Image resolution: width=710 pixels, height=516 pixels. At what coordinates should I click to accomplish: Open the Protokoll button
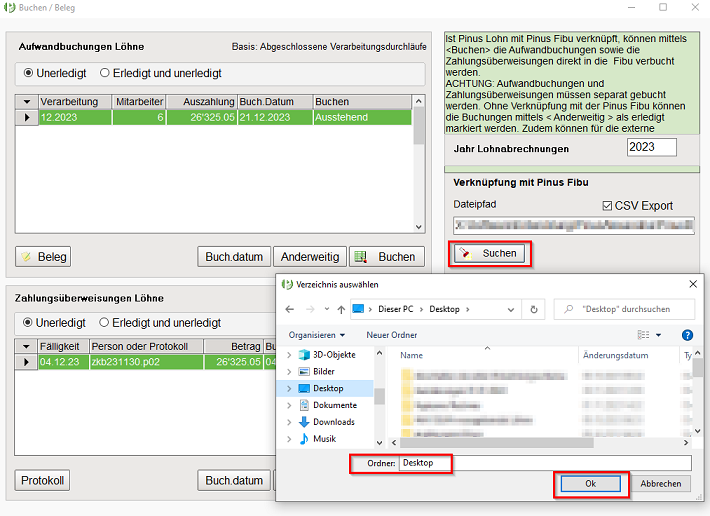click(42, 480)
